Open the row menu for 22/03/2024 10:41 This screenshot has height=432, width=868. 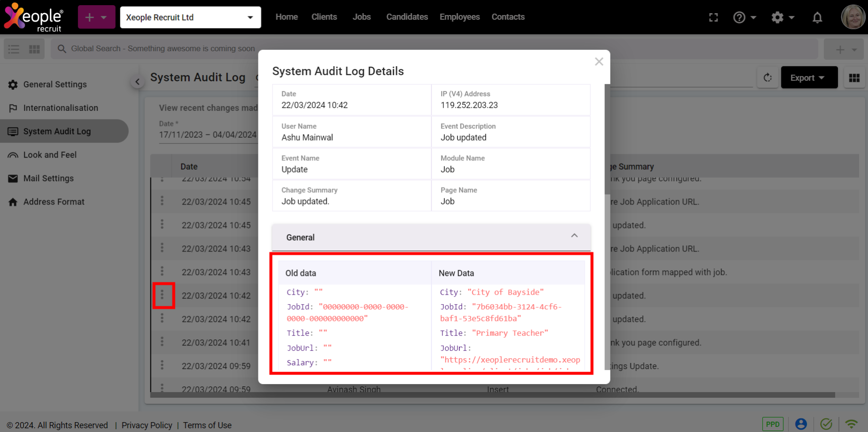coord(162,342)
